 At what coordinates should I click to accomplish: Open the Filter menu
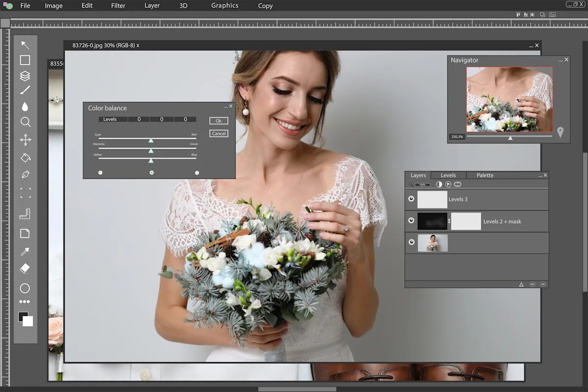118,5
